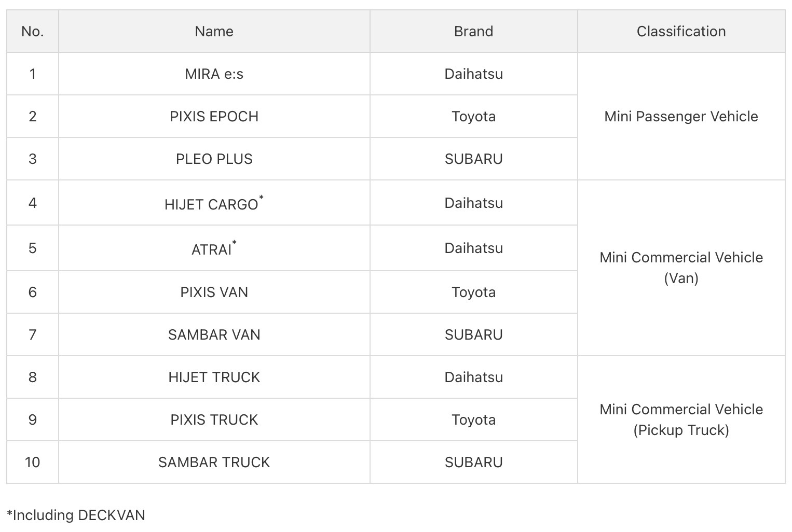Click the HIJET TRUCK name cell
The height and width of the screenshot is (532, 792).
click(214, 377)
